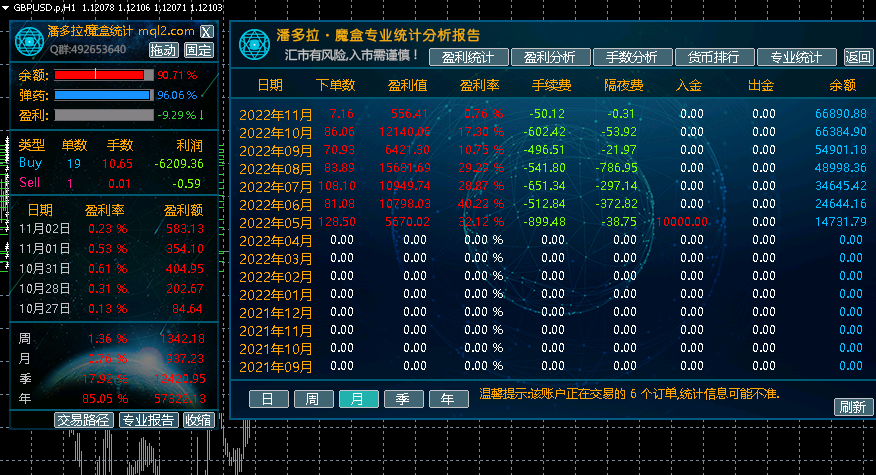This screenshot has height=475, width=876.
Task: Click the 返回 button
Action: 858,57
